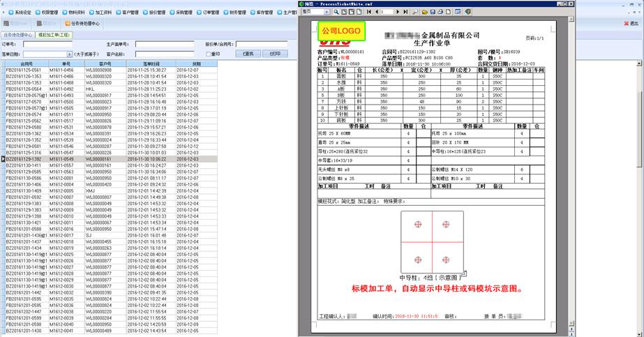Image resolution: width=644 pixels, height=337 pixels.
Task: Open the 订单管理 menu
Action: [208, 13]
